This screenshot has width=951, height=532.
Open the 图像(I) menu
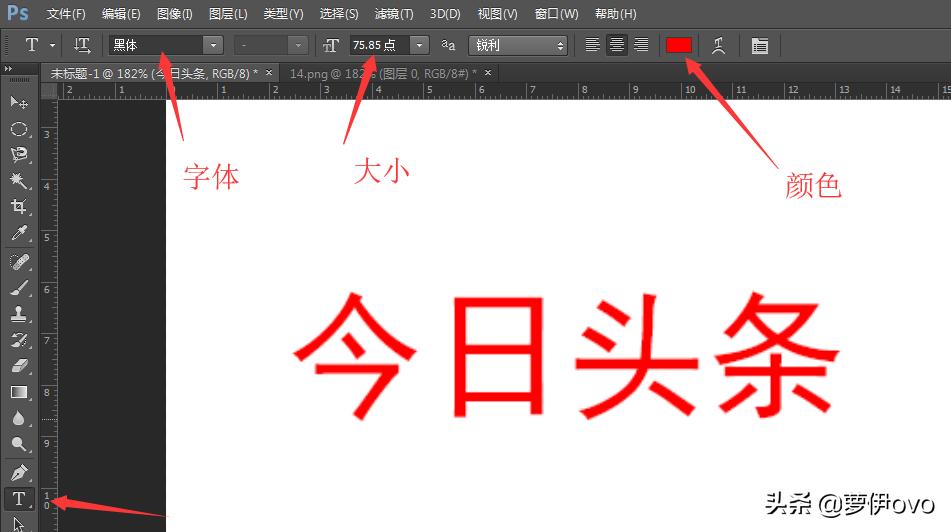[x=175, y=13]
